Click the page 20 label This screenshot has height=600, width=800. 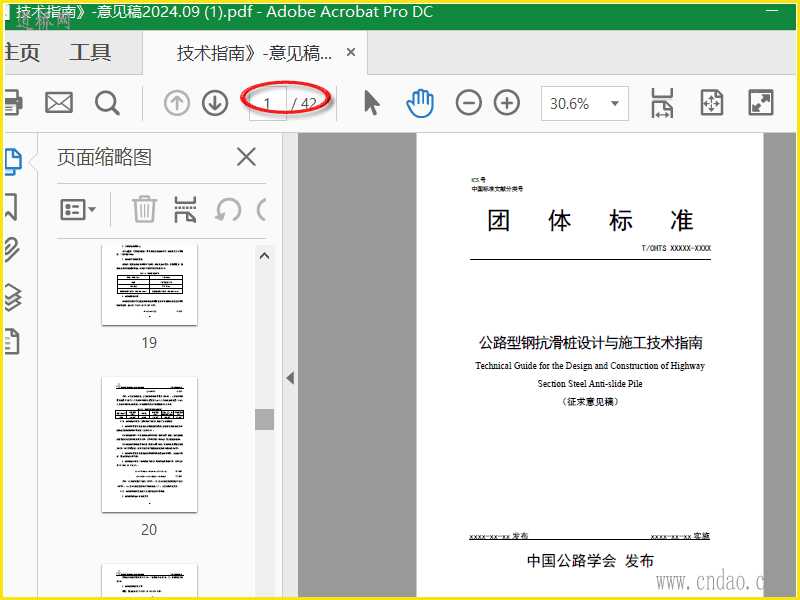149,530
